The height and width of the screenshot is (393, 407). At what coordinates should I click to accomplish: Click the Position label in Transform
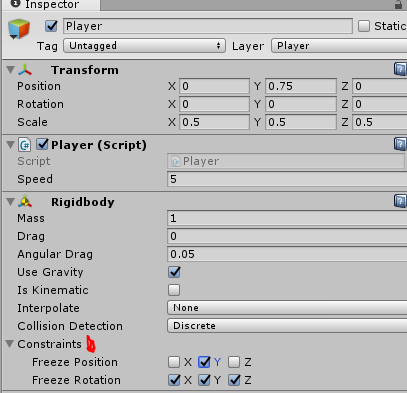(x=39, y=86)
